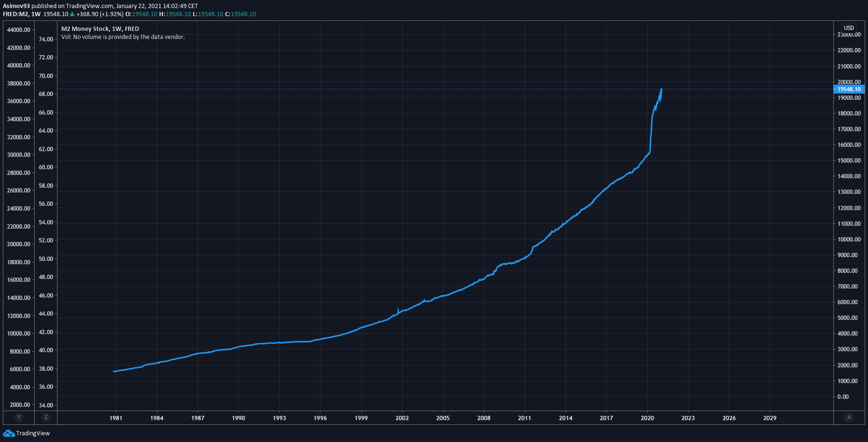This screenshot has width=868, height=442.
Task: Click the FRED:M2, 1W symbol header
Action: click(x=22, y=14)
